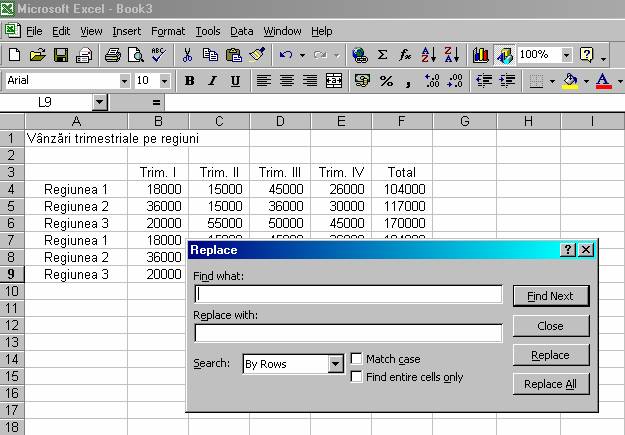Click the AutoSum sigma icon
Image resolution: width=625 pixels, height=435 pixels.
382,55
